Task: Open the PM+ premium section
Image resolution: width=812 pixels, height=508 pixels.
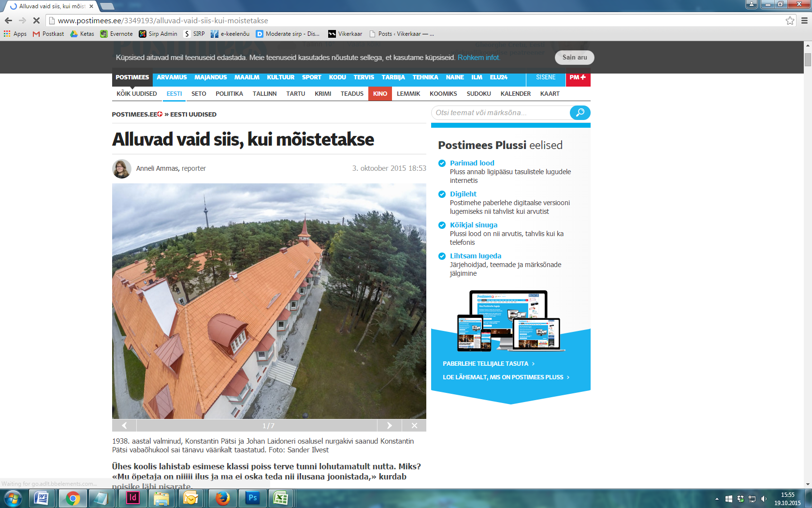Action: [x=578, y=77]
